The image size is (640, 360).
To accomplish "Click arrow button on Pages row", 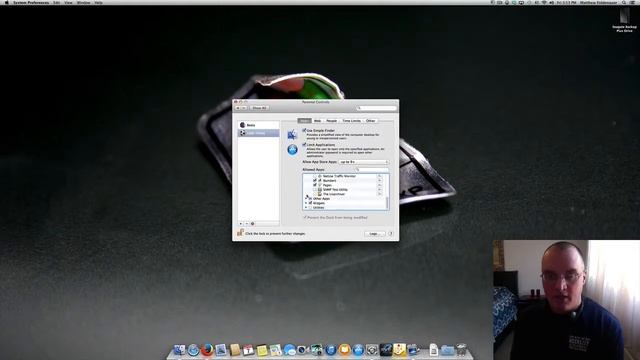I will pos(380,185).
